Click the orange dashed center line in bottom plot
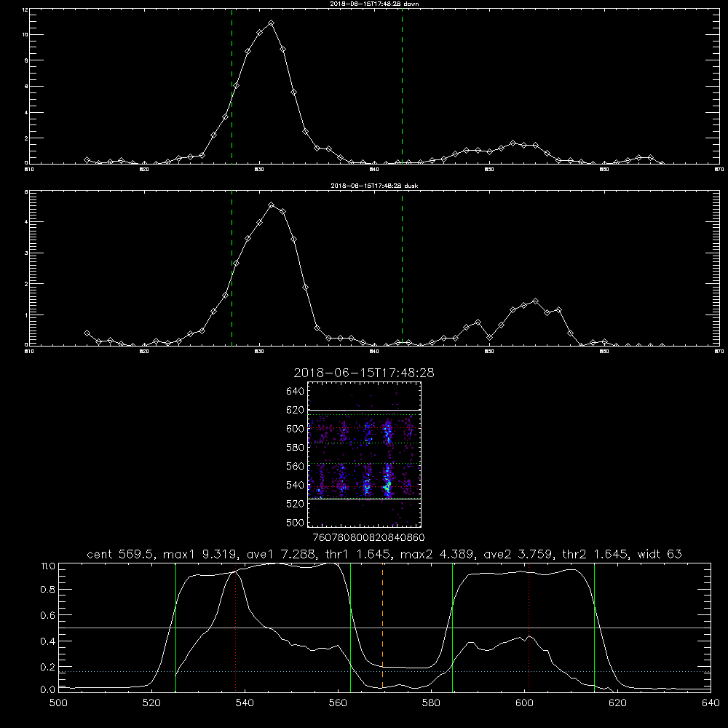728x728 pixels. pyautogui.click(x=383, y=627)
